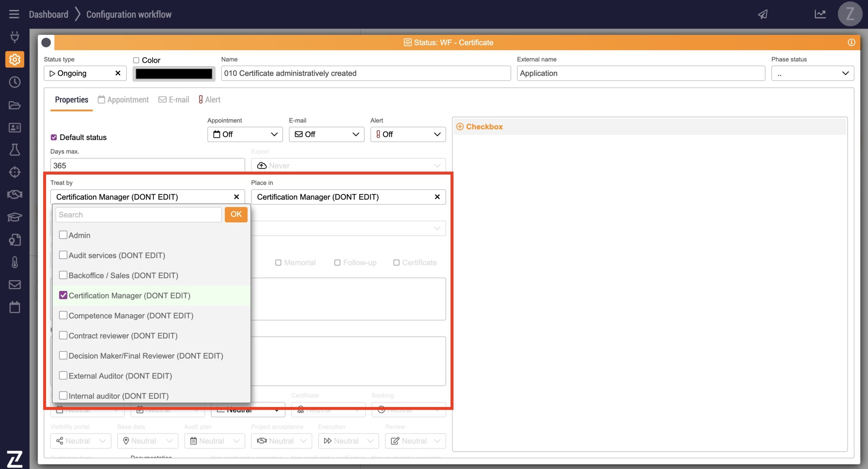Switch to the Alert tab

click(x=209, y=100)
